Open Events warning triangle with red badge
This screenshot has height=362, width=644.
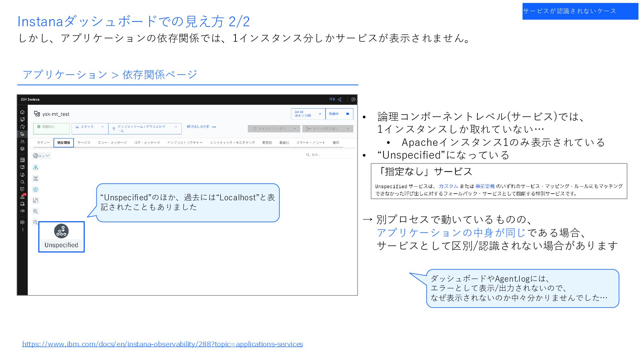(x=23, y=196)
